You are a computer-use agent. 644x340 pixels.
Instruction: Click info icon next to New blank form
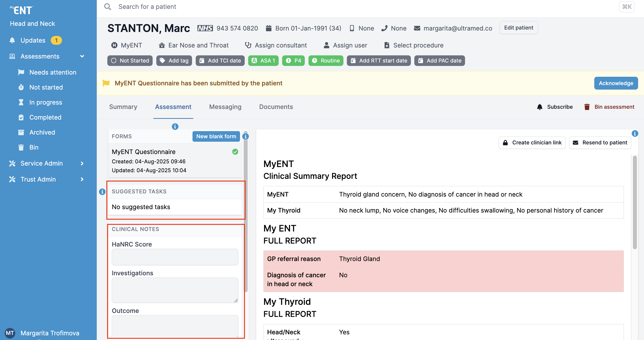point(245,136)
